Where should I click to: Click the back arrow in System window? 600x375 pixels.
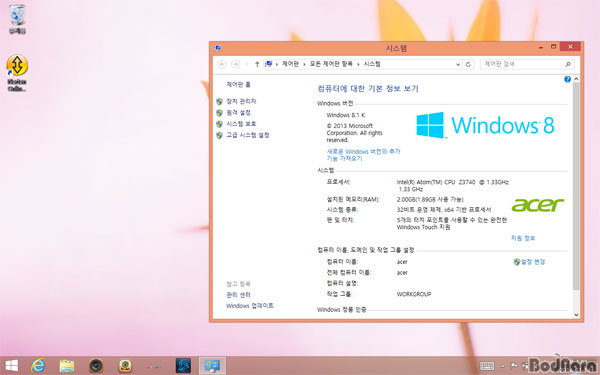[222, 64]
